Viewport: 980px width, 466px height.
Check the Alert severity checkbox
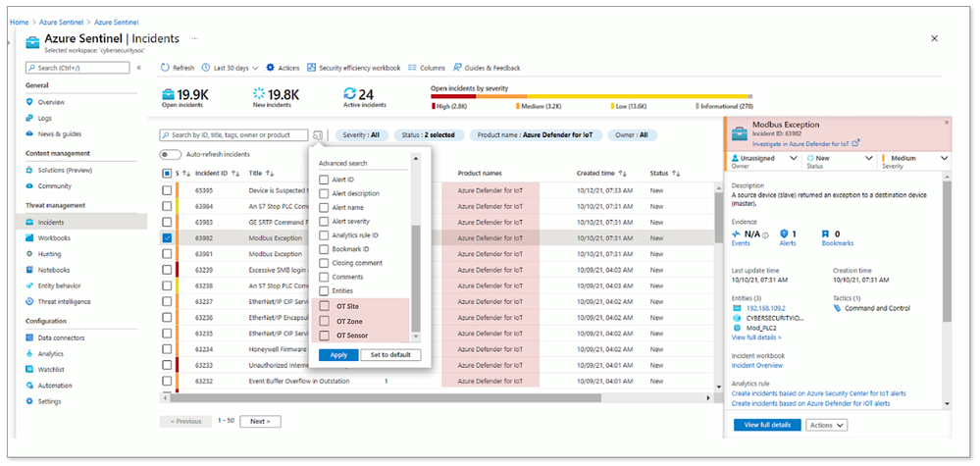tap(324, 221)
